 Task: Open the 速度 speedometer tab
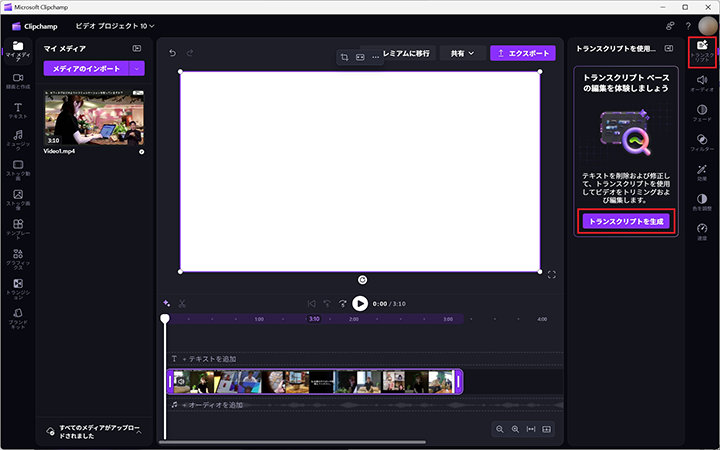702,232
